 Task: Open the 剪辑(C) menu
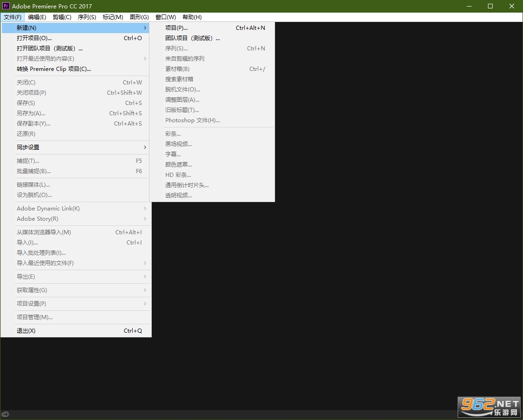62,17
